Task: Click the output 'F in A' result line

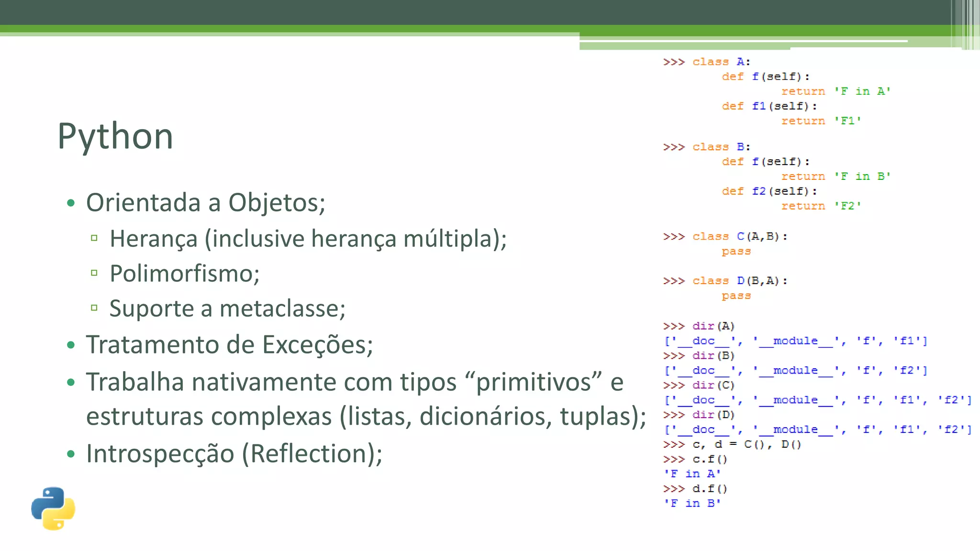Action: 692,474
